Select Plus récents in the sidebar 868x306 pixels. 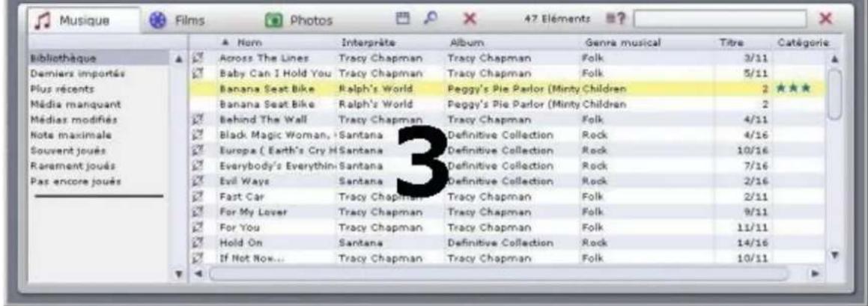62,88
